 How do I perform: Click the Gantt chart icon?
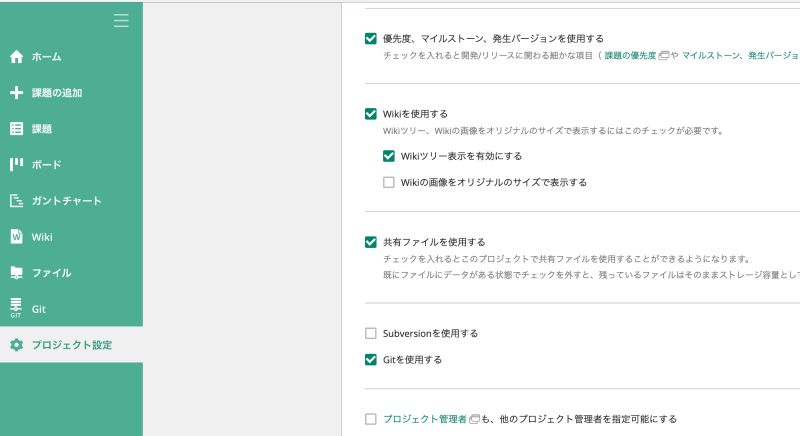[16, 200]
